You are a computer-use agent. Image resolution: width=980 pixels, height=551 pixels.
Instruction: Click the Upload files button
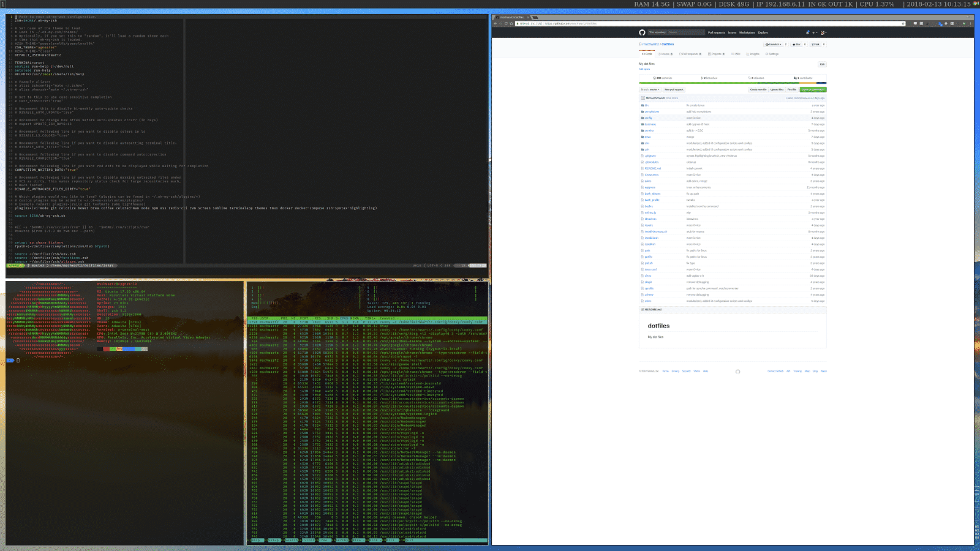tap(777, 89)
